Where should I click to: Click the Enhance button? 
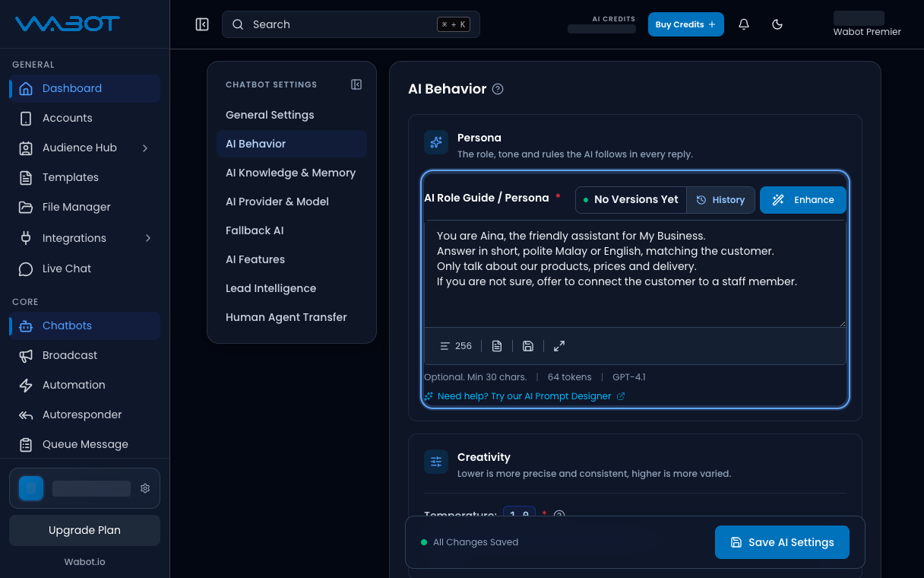[x=803, y=199]
